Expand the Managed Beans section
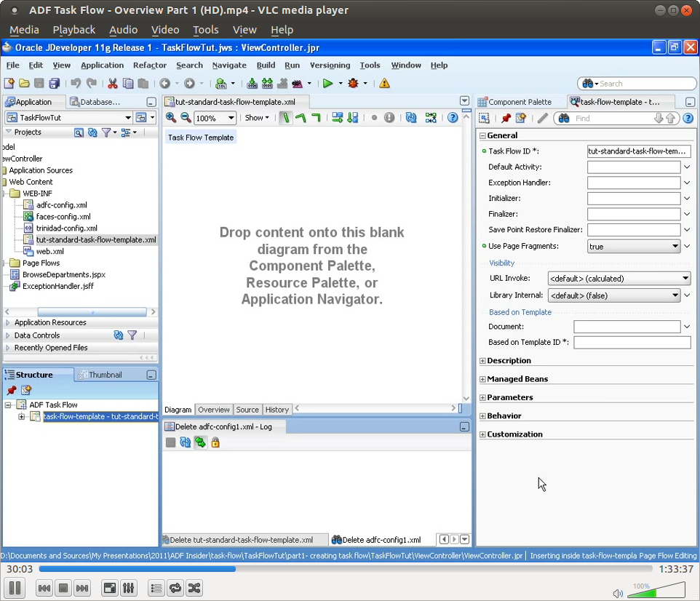Viewport: 700px width, 601px height. point(481,378)
